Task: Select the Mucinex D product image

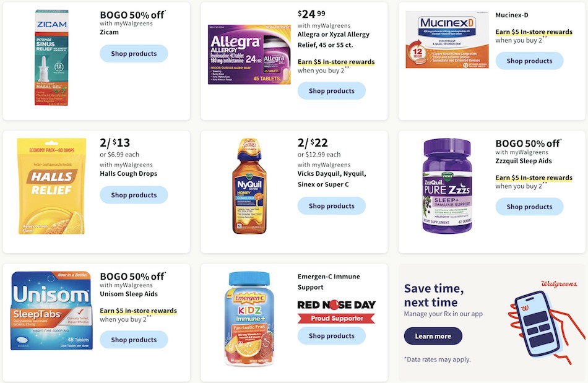Action: click(447, 40)
